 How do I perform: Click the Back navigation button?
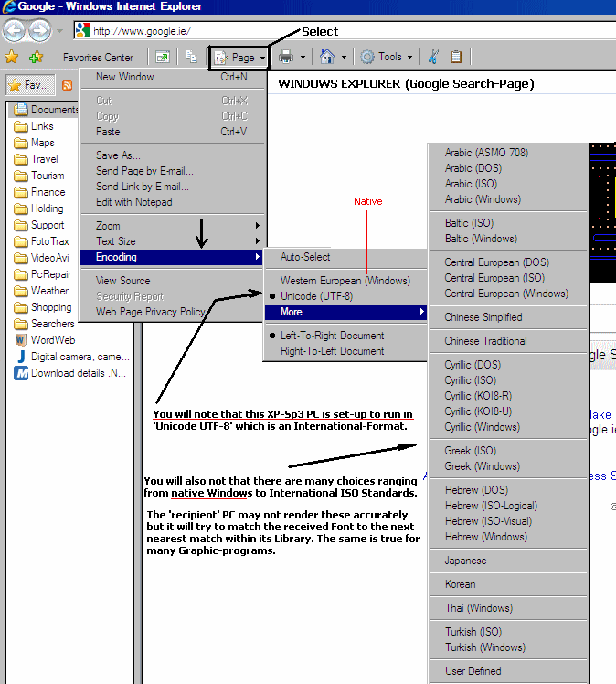click(x=15, y=30)
